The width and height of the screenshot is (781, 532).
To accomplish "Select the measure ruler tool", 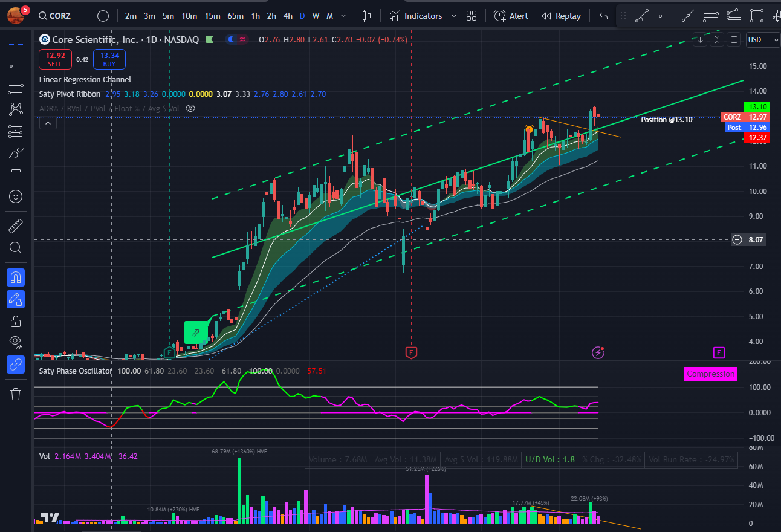I will point(15,225).
